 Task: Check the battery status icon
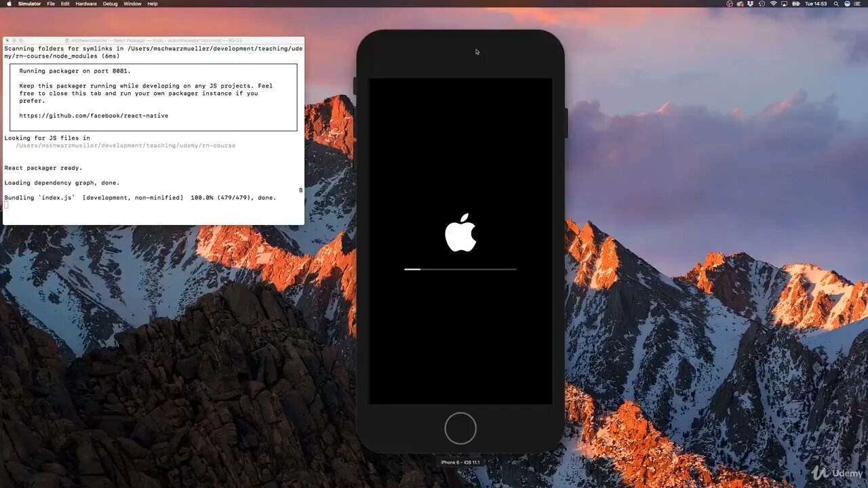coord(797,3)
